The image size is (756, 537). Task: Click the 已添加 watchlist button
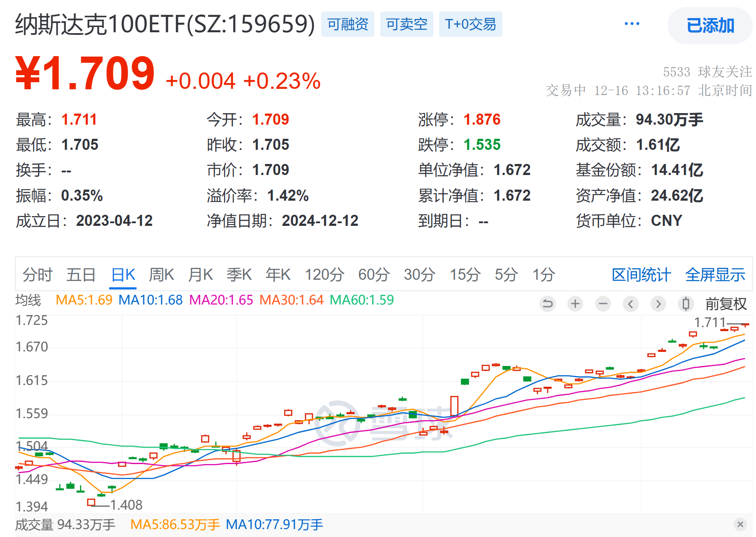pos(710,25)
